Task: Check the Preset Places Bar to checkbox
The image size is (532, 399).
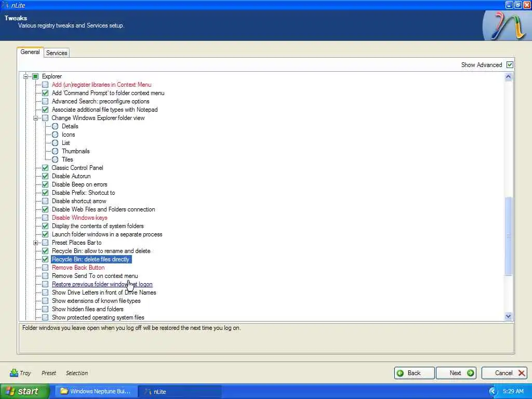Action: pyautogui.click(x=45, y=243)
